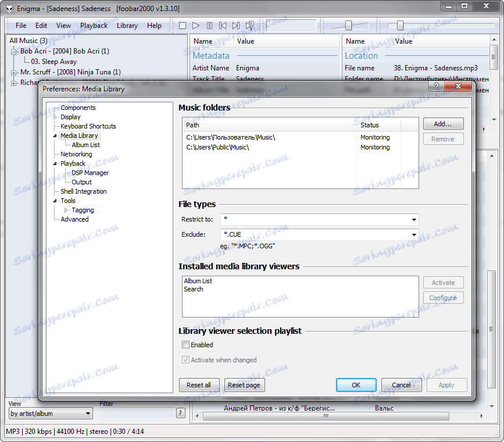Select Shell Integration preferences page
The height and width of the screenshot is (442, 504).
click(84, 192)
